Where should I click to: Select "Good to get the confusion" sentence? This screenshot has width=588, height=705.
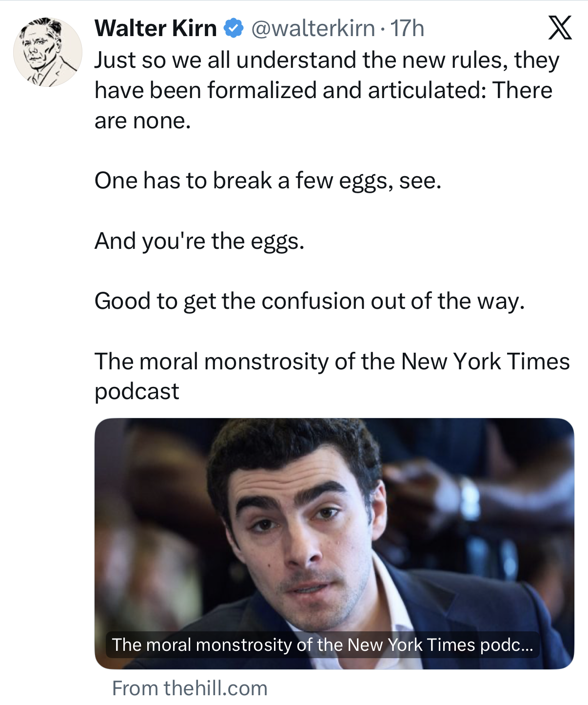pos(310,301)
